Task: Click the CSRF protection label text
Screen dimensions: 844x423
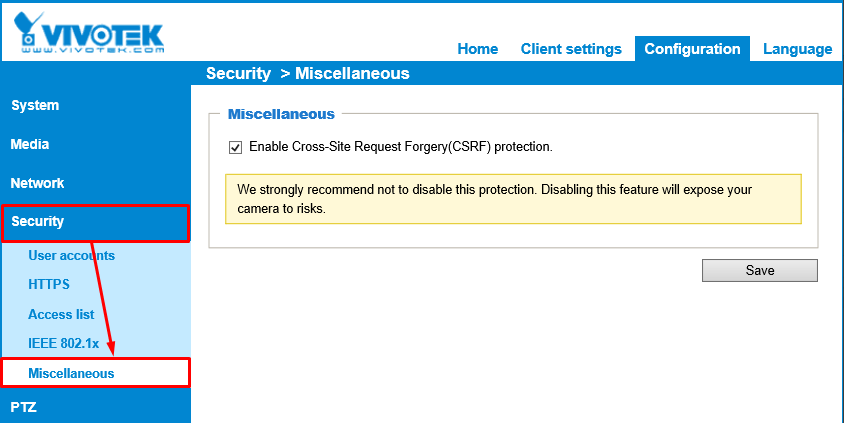Action: click(x=400, y=147)
